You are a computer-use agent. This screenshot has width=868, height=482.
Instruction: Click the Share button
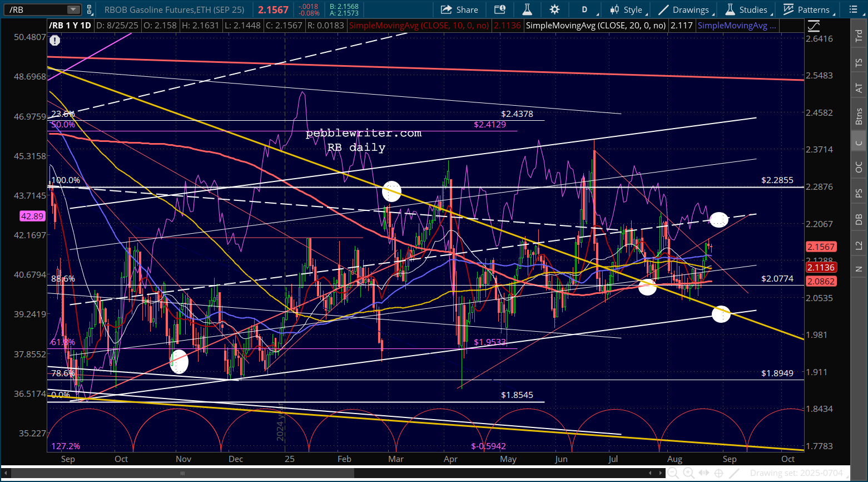click(459, 9)
